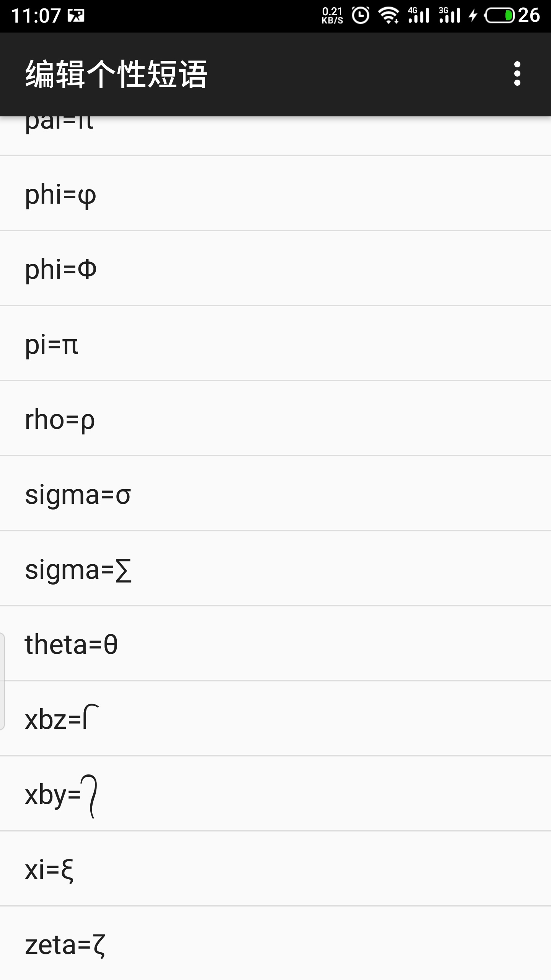Image resolution: width=551 pixels, height=980 pixels.
Task: Select the xbz phrase entry
Action: point(275,719)
